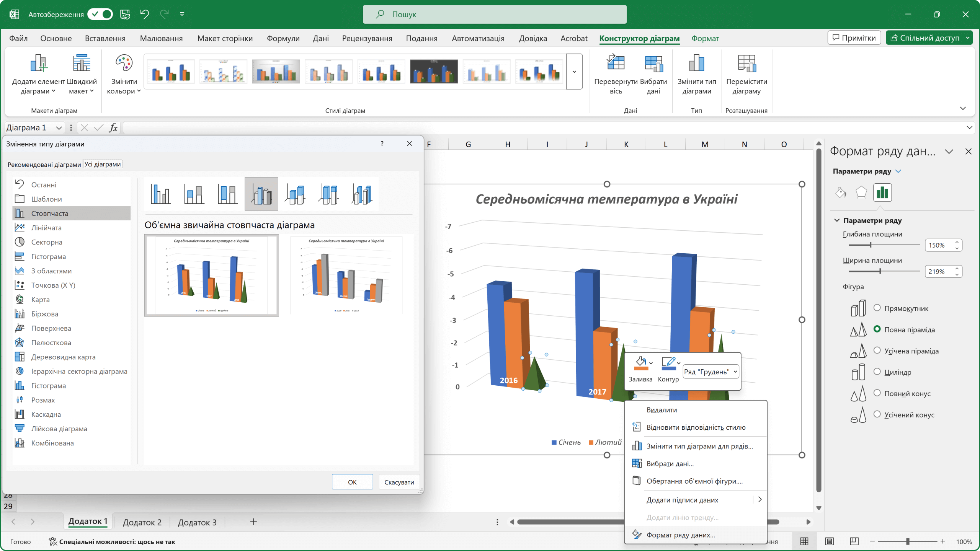Image resolution: width=980 pixels, height=551 pixels.
Task: Select the Циліндр shape radio button
Action: [x=877, y=372]
